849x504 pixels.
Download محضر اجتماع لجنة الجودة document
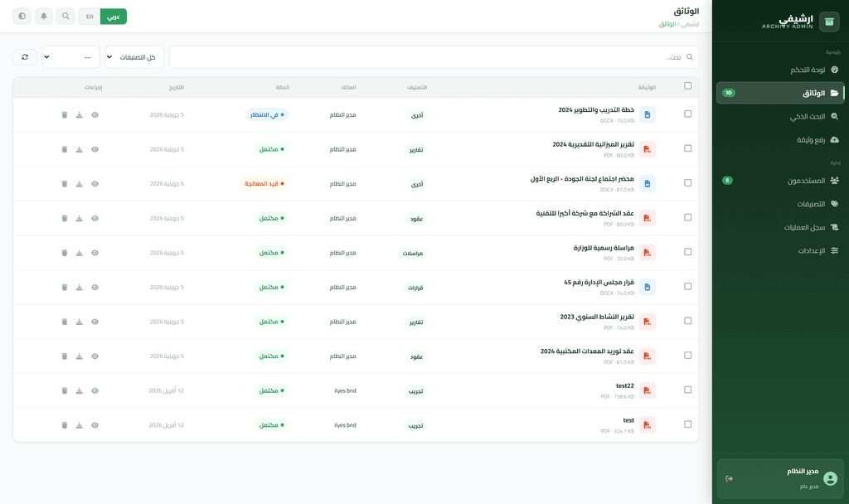tap(80, 184)
